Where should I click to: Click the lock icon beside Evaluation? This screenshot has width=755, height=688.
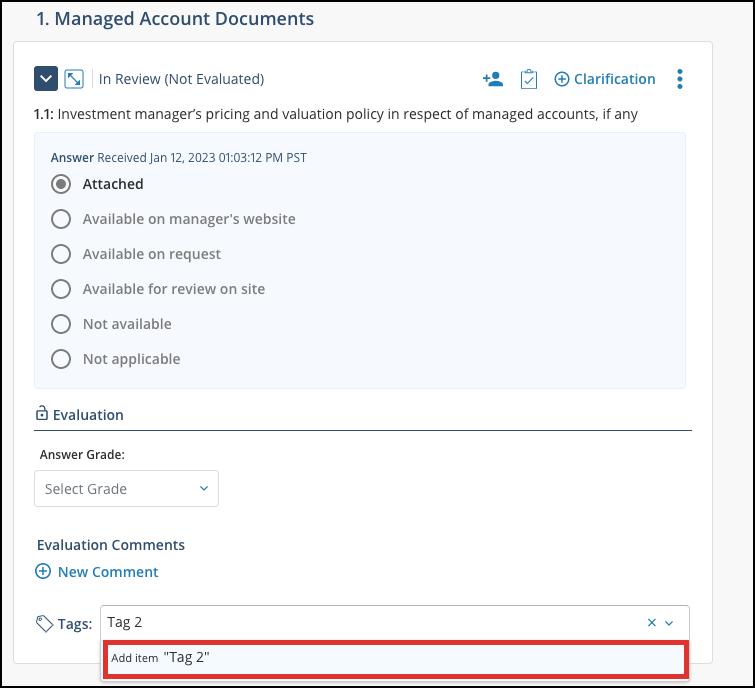click(x=42, y=414)
